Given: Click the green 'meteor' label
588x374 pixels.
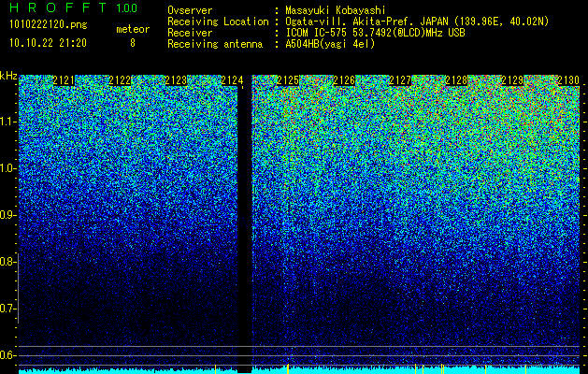Looking at the screenshot, I should (133, 29).
